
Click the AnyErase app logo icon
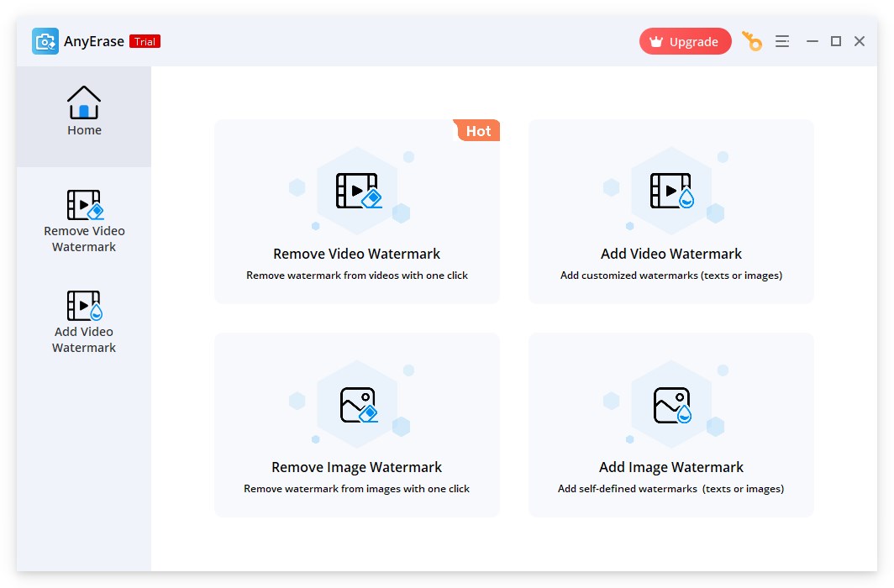(45, 41)
